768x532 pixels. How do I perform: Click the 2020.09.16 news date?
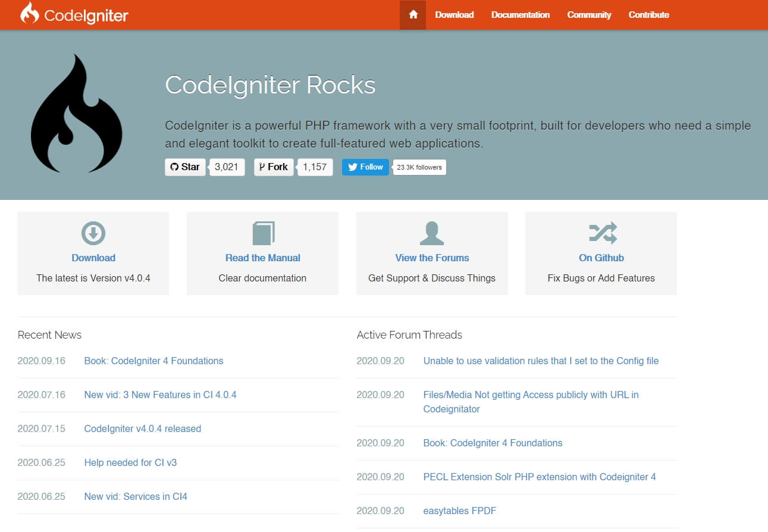click(42, 361)
